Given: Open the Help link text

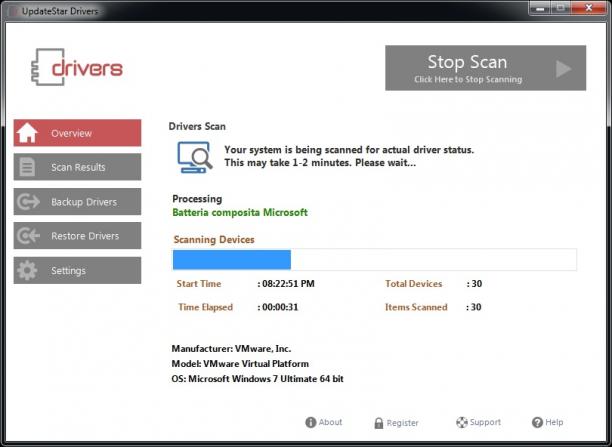Looking at the screenshot, I should (554, 422).
